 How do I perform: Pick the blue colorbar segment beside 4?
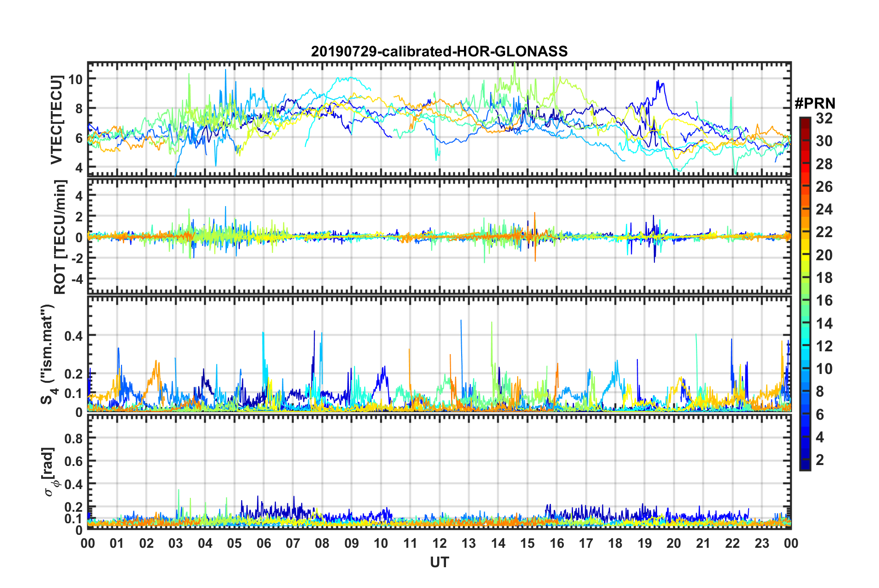[x=805, y=437]
